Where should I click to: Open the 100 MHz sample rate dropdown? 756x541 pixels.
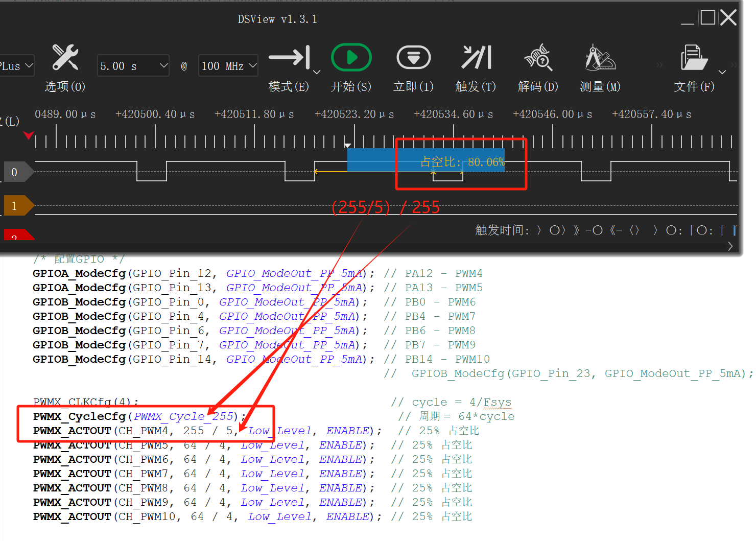pyautogui.click(x=228, y=66)
